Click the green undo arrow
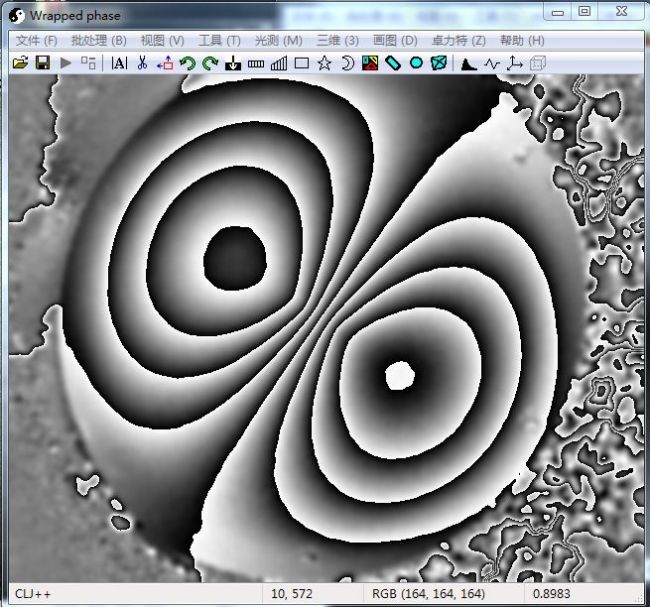650x607 pixels. coord(187,63)
